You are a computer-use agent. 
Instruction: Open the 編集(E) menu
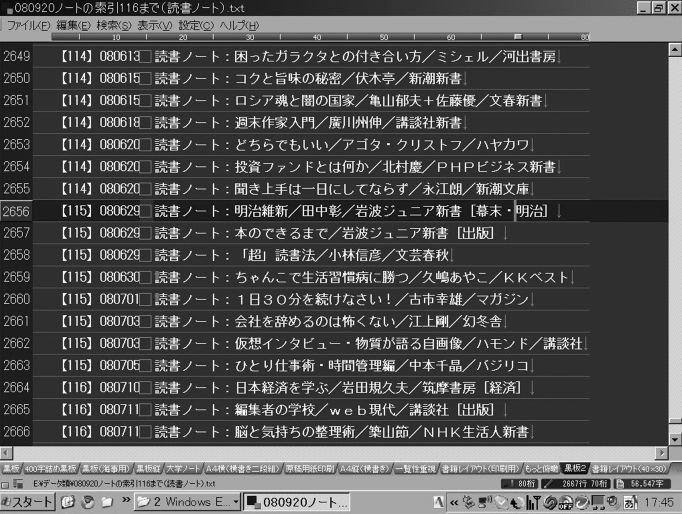point(73,25)
